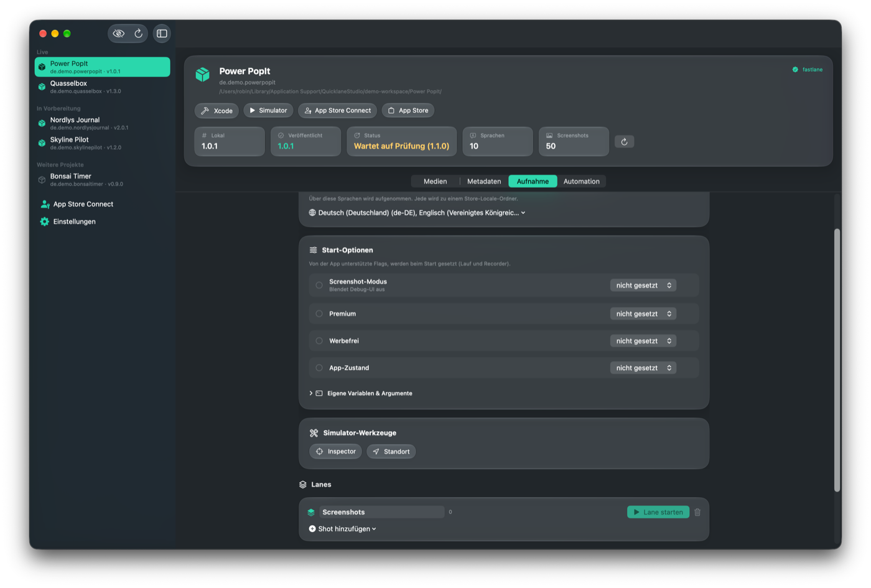Open Xcode via the hammer button

(217, 111)
